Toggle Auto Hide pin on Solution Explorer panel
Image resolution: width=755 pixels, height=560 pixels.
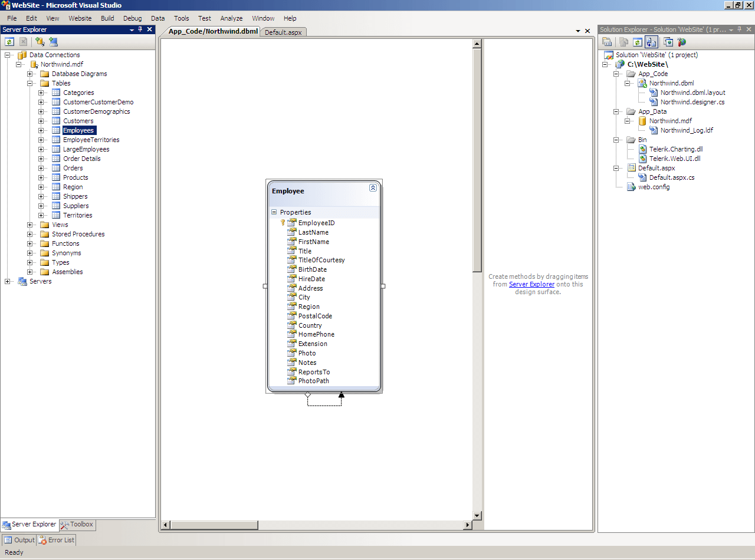click(740, 29)
